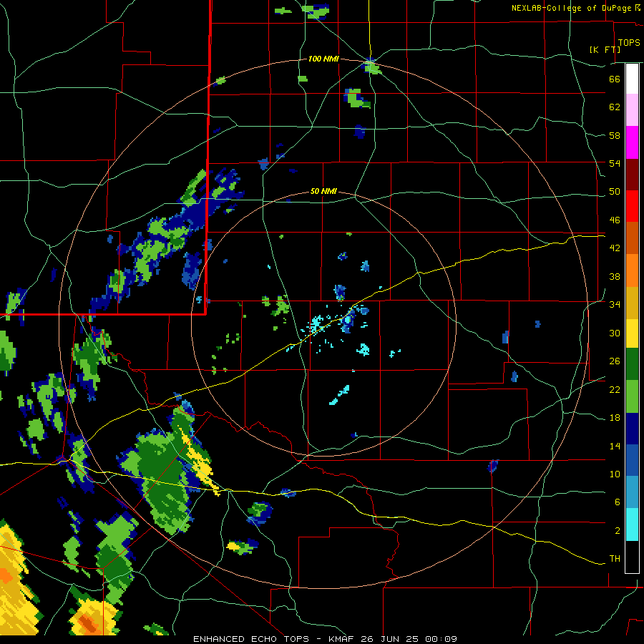Click the '42' scale value label
The height and width of the screenshot is (644, 644).
click(x=615, y=248)
